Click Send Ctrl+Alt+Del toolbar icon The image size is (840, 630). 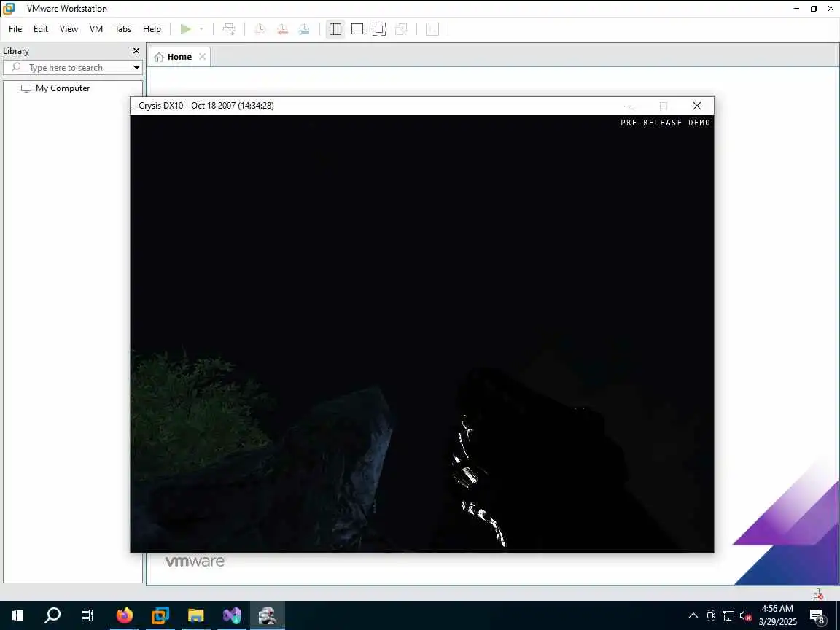pos(229,29)
